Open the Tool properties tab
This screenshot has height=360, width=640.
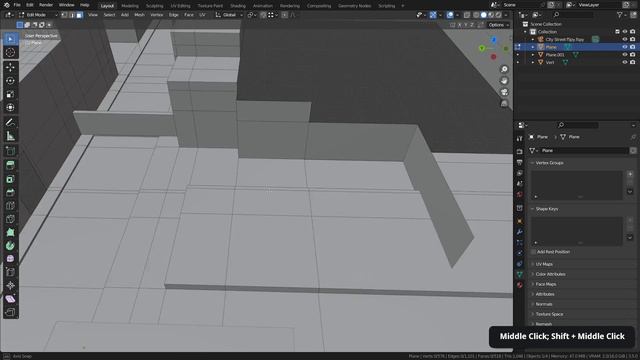click(520, 139)
